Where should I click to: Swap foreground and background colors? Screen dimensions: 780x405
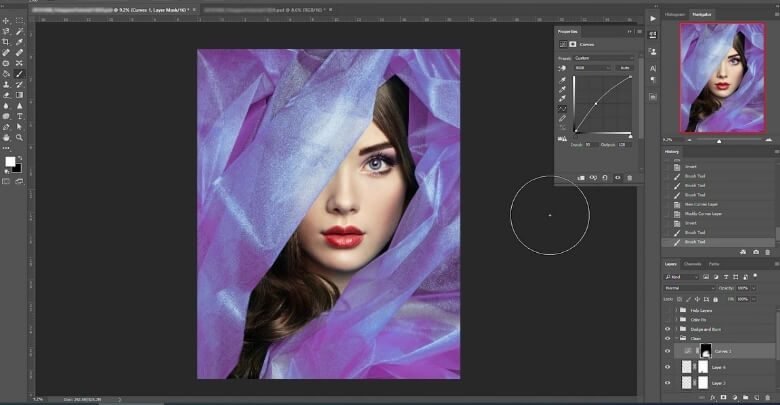click(20, 158)
